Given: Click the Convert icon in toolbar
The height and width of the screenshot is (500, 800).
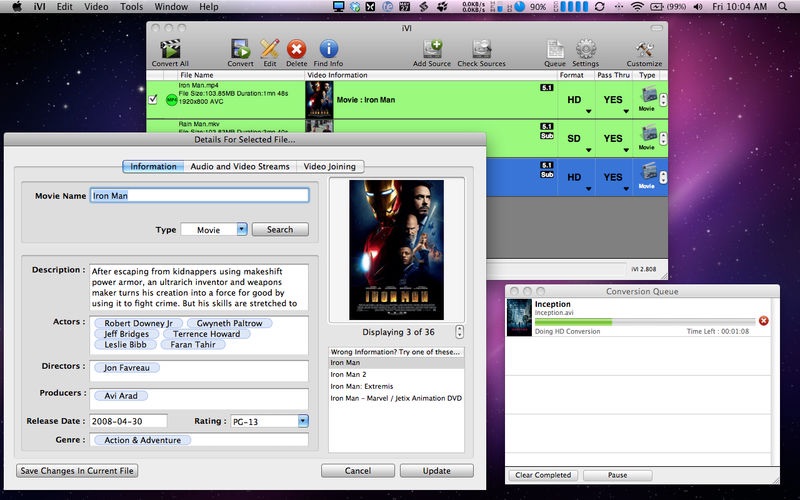Looking at the screenshot, I should tap(240, 49).
